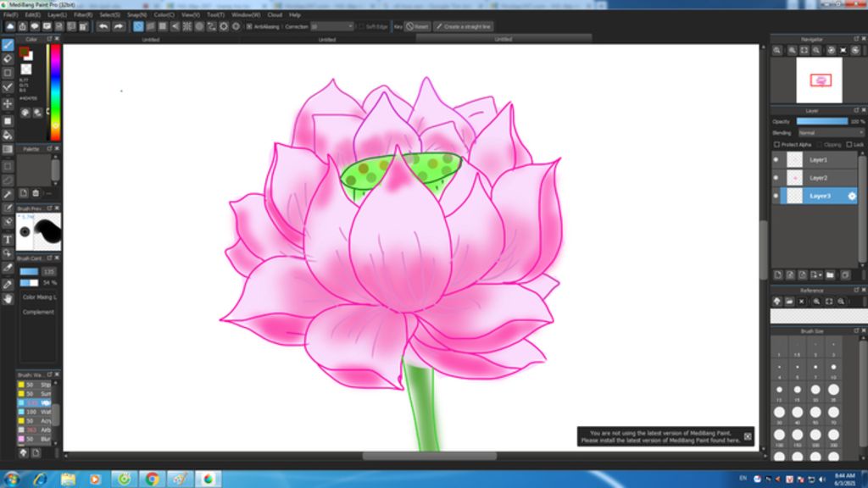Select the Brush tool in the left toolbar
The width and height of the screenshot is (868, 488).
click(x=8, y=45)
